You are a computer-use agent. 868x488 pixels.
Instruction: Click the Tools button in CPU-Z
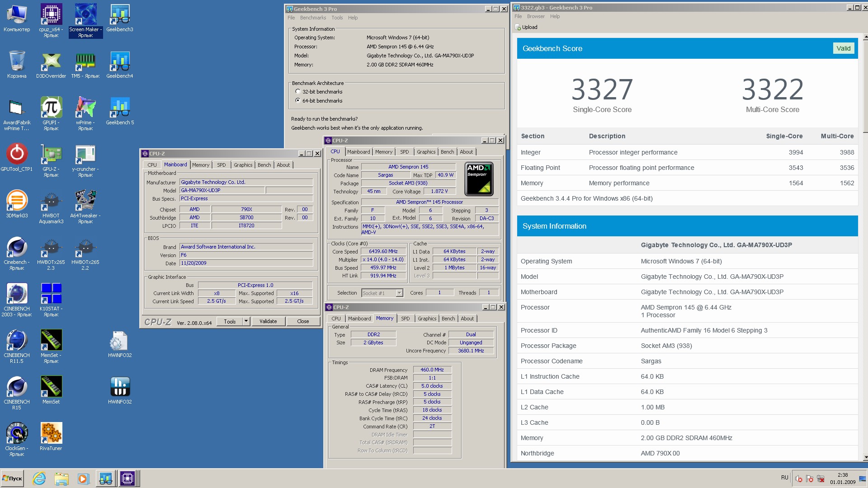click(x=230, y=321)
